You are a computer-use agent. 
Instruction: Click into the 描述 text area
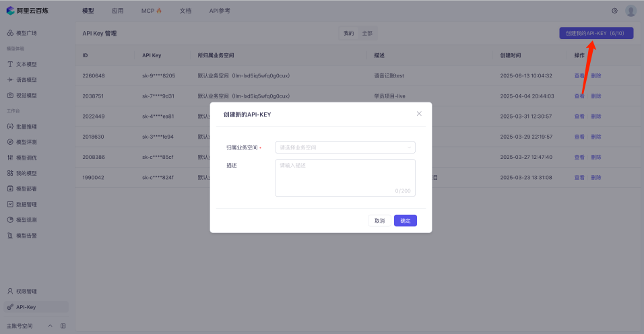[x=345, y=178]
